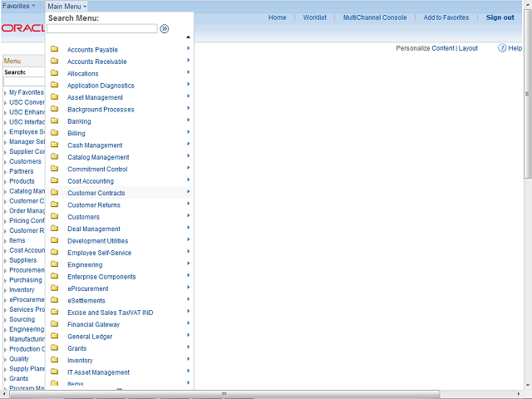Click the Background Processes folder icon

click(x=54, y=109)
